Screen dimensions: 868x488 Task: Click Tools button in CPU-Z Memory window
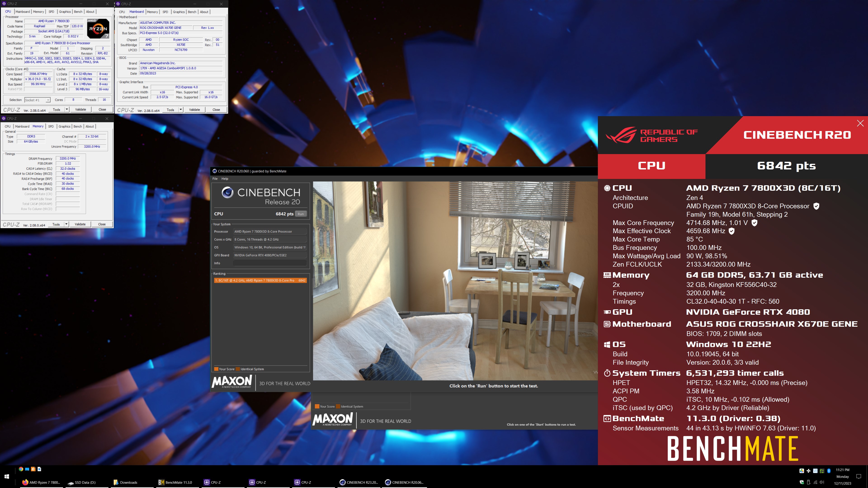pos(56,224)
